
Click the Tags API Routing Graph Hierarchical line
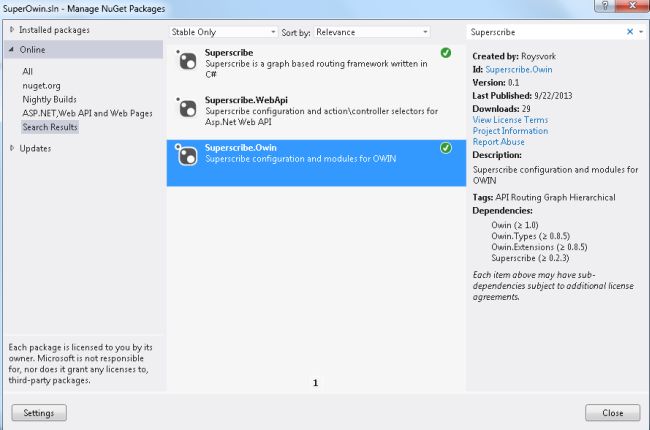point(544,197)
